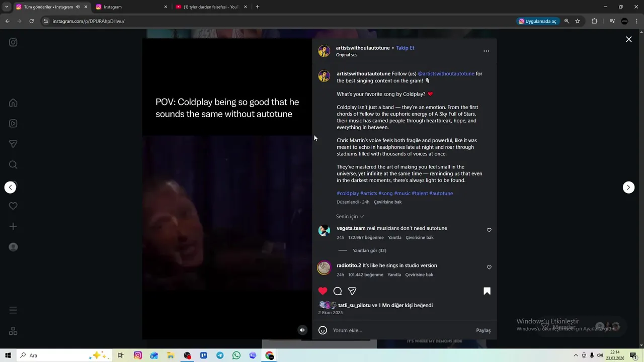644x362 pixels.
Task: Translate caption with Çevirisine bak
Action: [x=387, y=202]
